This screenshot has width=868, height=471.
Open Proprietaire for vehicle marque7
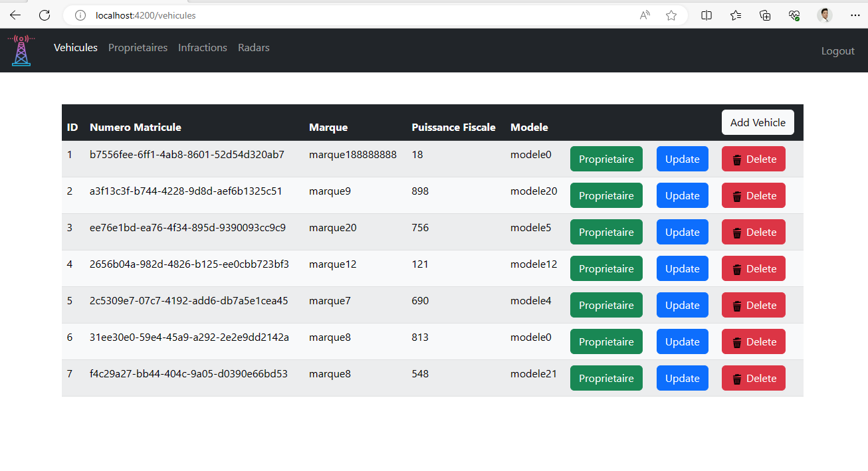pos(605,305)
